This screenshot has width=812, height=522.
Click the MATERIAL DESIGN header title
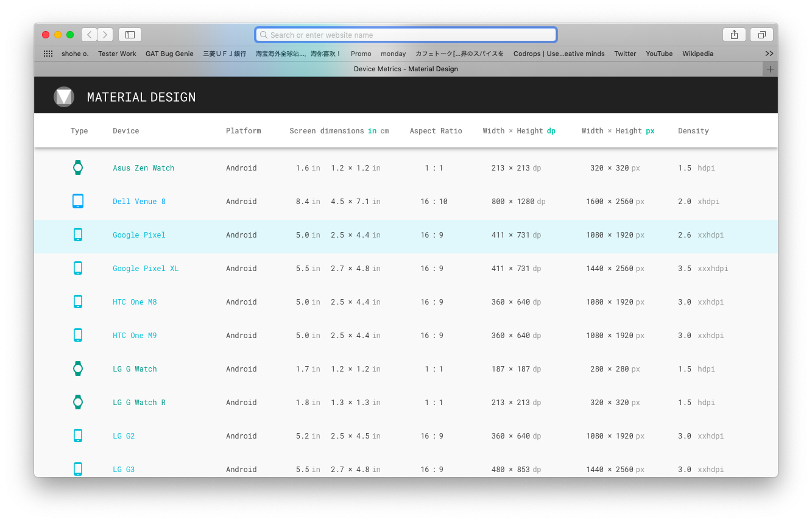(141, 97)
